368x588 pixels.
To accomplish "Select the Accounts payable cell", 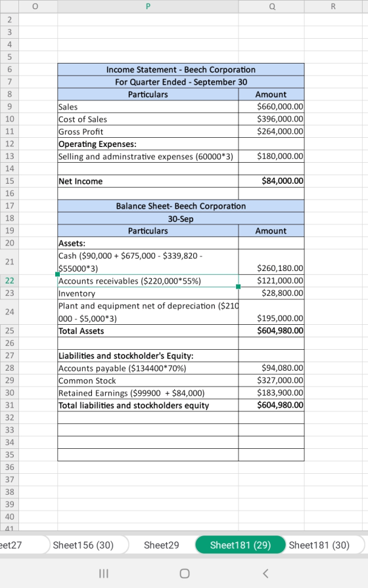I will (x=148, y=368).
